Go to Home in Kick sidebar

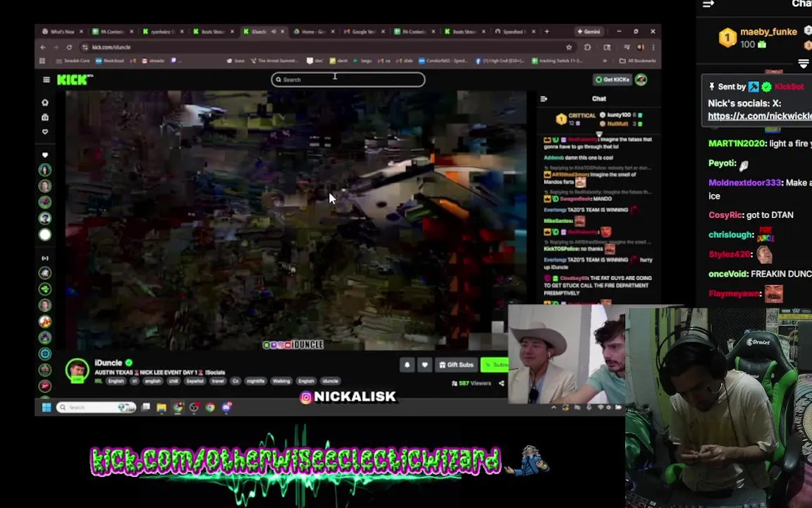45,102
